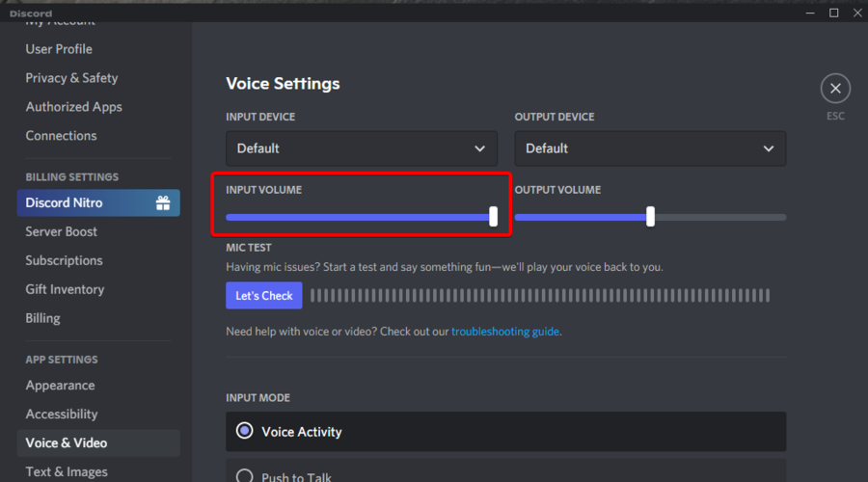Select the Push to Talk radio button
The width and height of the screenshot is (868, 482).
pos(245,476)
